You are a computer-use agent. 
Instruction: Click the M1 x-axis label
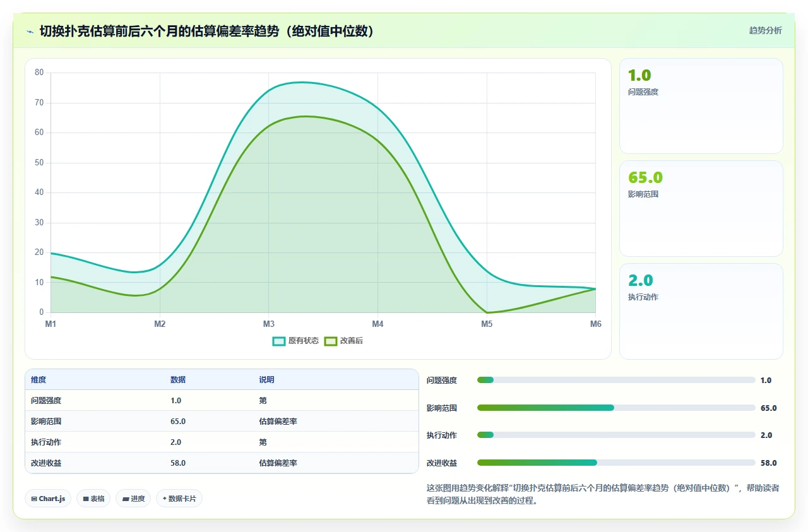(50, 324)
